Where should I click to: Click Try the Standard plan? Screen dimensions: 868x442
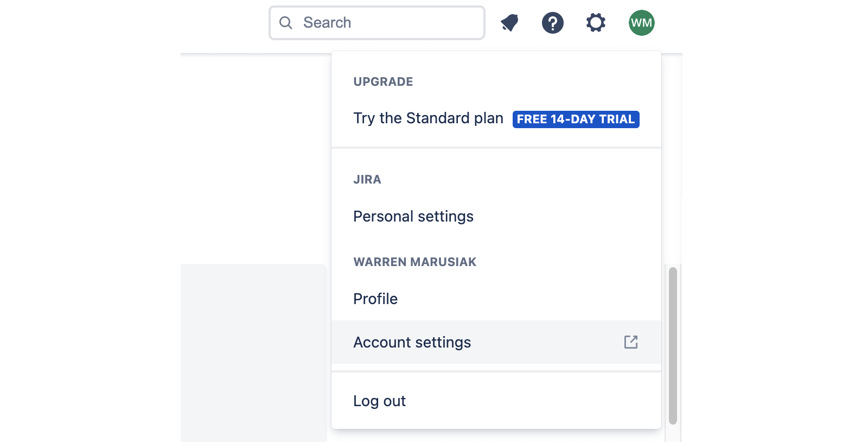pyautogui.click(x=427, y=118)
